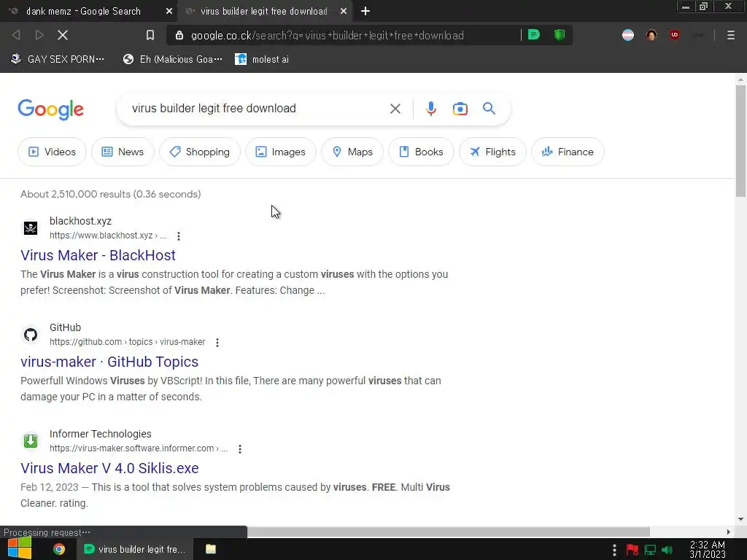747x560 pixels.
Task: Open the third bookmark with blue icon
Action: [262, 59]
